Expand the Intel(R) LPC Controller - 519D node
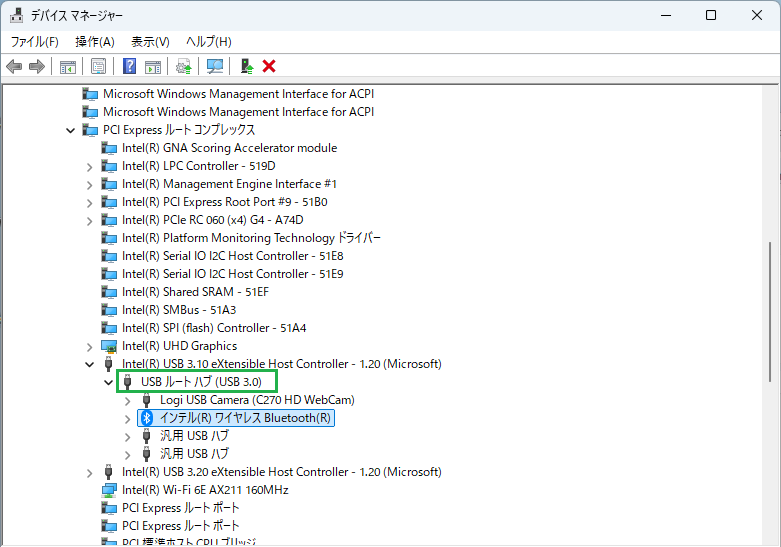This screenshot has height=547, width=781. point(90,167)
